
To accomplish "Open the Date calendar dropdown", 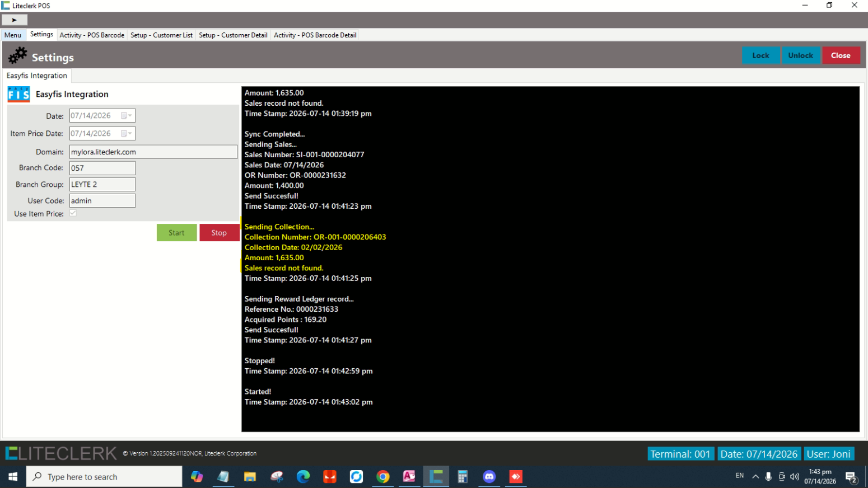I will 127,116.
